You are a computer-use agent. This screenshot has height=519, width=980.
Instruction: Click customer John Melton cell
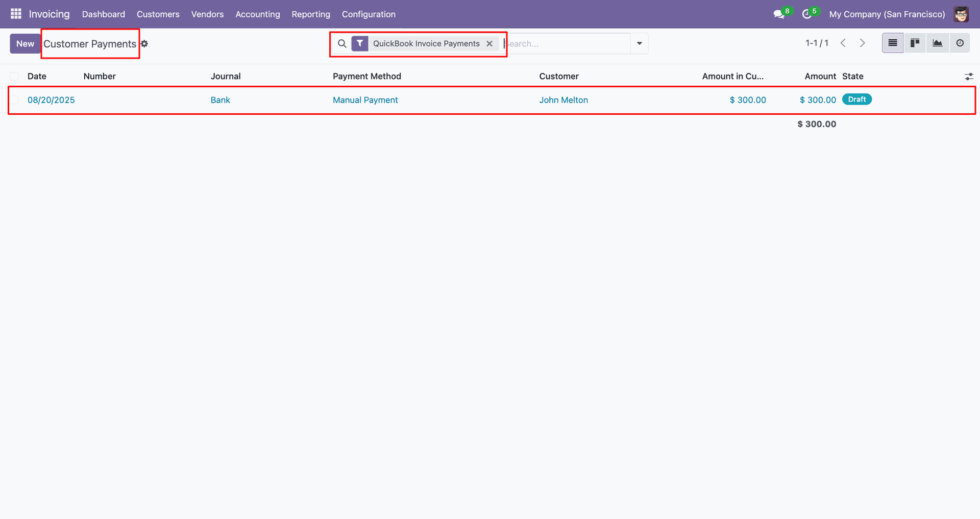click(563, 100)
